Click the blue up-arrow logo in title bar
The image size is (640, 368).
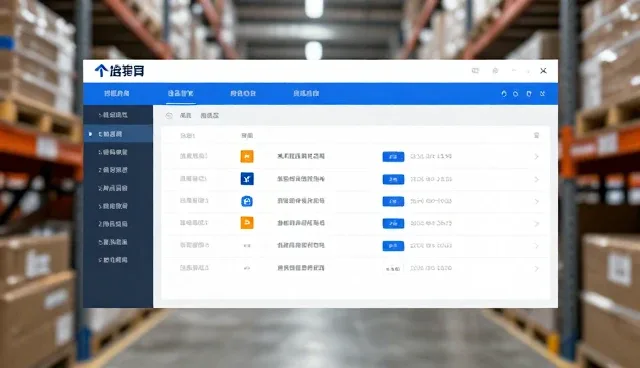click(x=101, y=71)
